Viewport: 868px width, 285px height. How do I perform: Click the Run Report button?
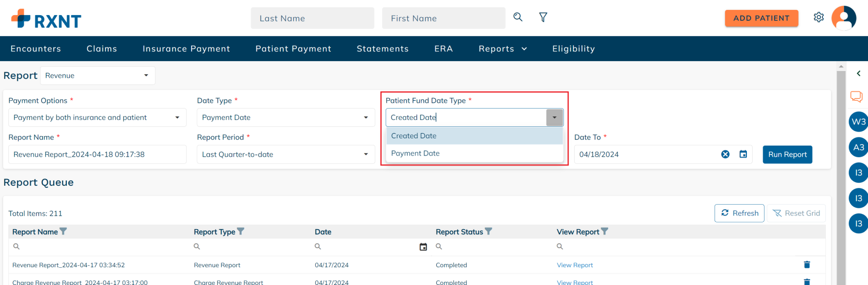click(787, 155)
